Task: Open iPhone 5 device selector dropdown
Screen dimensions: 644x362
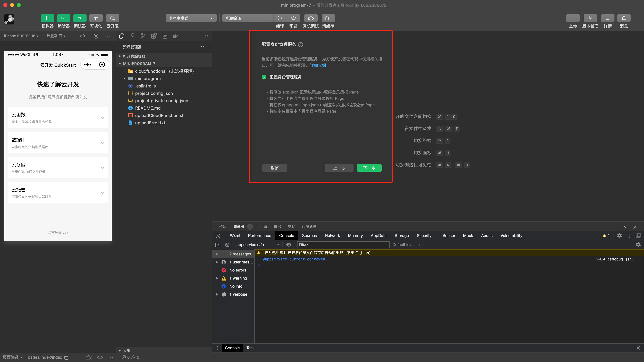Action: (x=21, y=36)
